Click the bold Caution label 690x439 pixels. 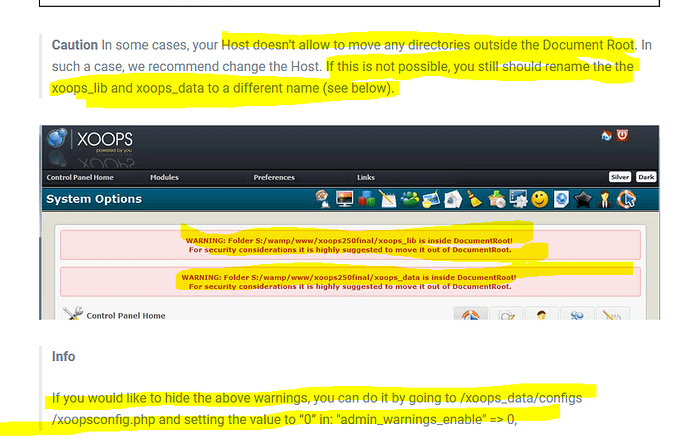[x=75, y=45]
